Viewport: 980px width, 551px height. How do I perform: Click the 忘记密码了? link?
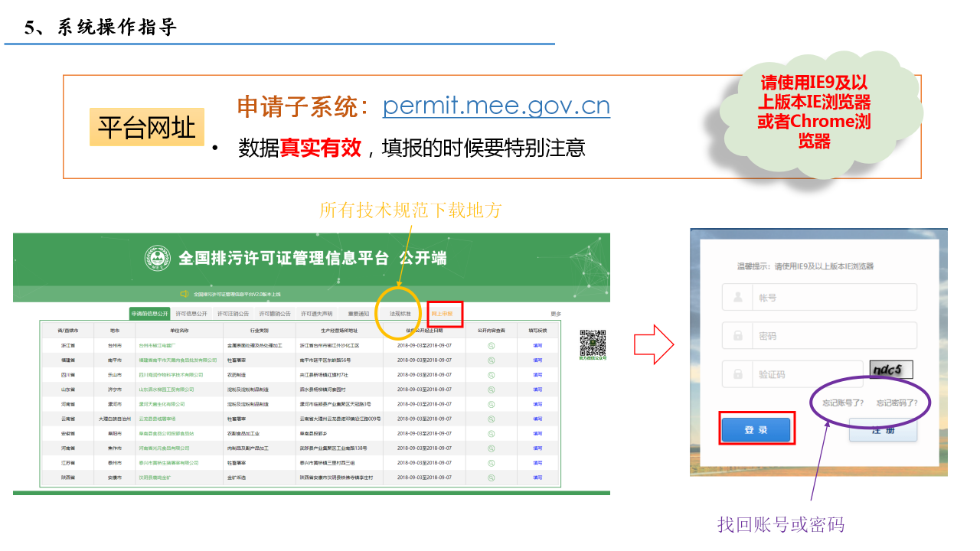[897, 403]
